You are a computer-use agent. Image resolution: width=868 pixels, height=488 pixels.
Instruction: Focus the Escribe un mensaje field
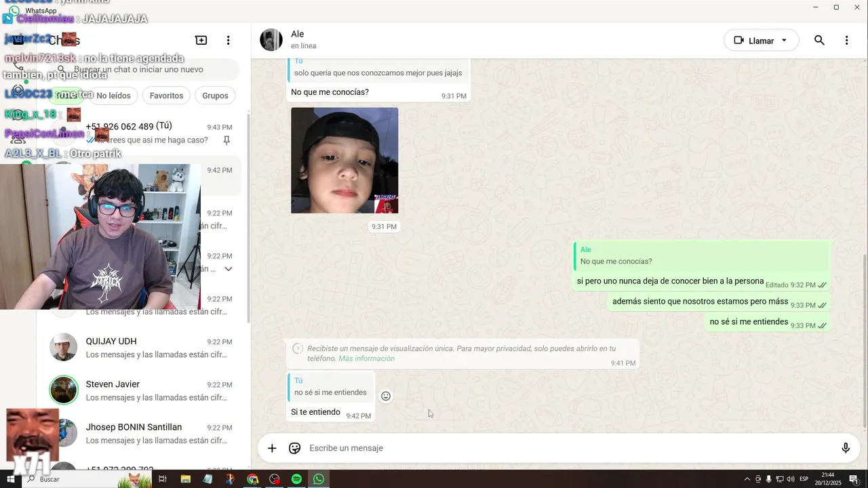click(x=570, y=448)
